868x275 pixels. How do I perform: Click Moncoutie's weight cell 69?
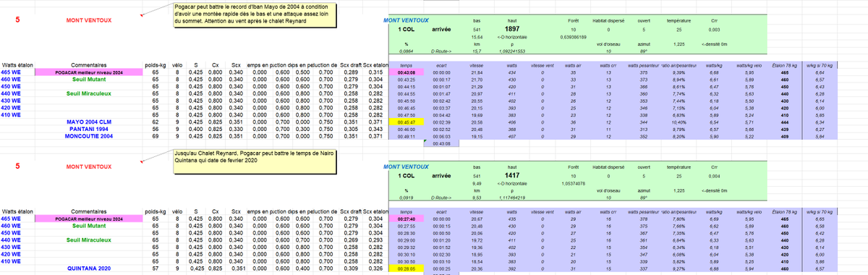[x=156, y=135]
